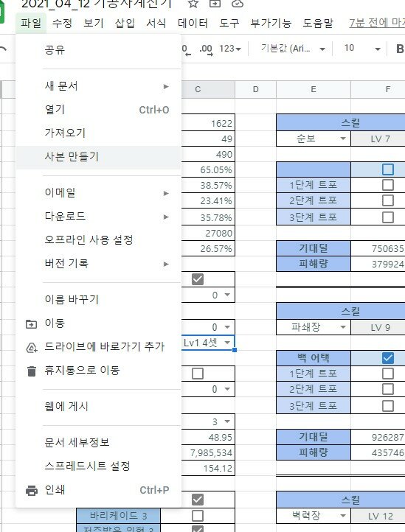405x532 pixels.
Task: Click the move-to-folder icon beside the title
Action: (215, 4)
